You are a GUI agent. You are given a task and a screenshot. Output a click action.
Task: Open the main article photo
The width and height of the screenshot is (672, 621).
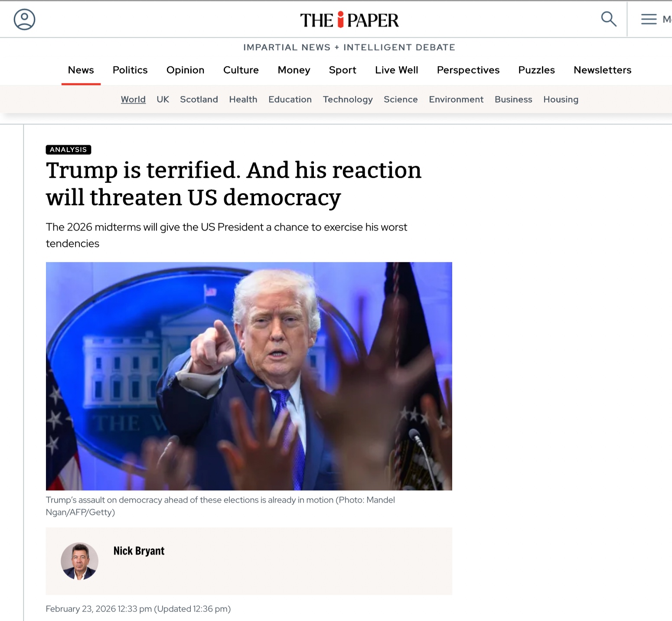(249, 376)
